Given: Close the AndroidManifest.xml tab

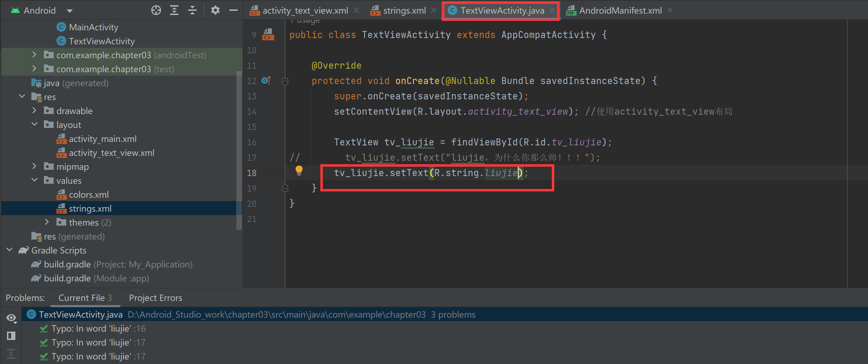Looking at the screenshot, I should coord(670,10).
